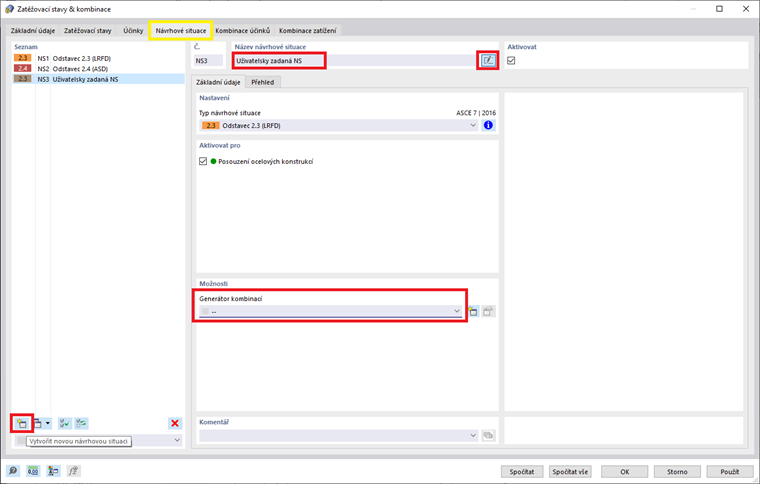Viewport: 760px width, 484px height.
Task: Select the inner Základní údaje sub-tab
Action: click(x=218, y=82)
